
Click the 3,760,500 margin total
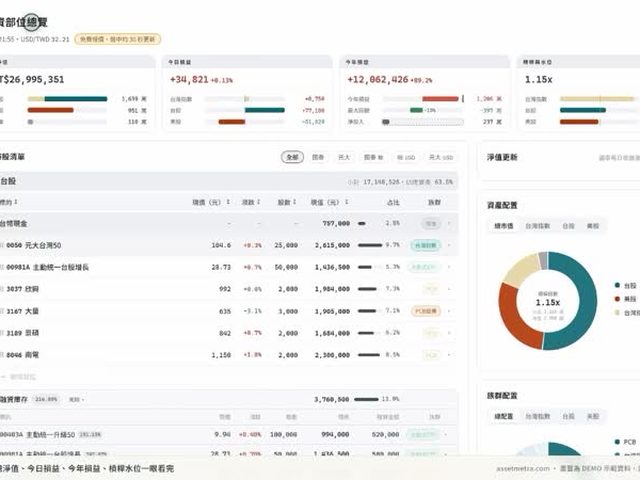[331, 399]
